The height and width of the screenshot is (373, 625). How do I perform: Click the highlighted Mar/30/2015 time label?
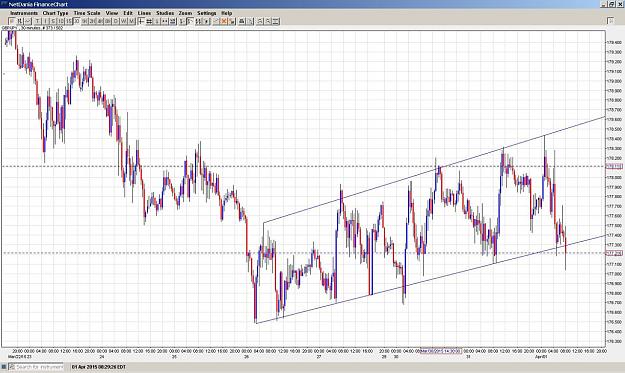[x=441, y=351]
